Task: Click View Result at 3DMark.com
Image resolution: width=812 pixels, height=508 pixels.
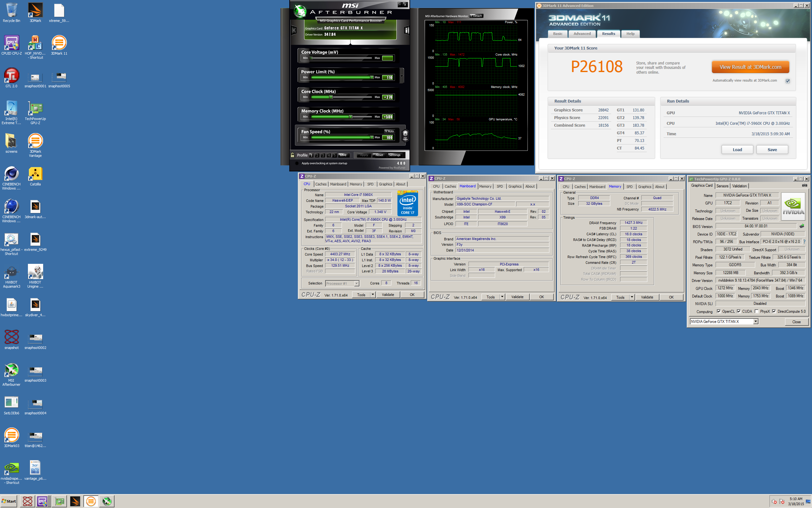Action: (x=750, y=67)
